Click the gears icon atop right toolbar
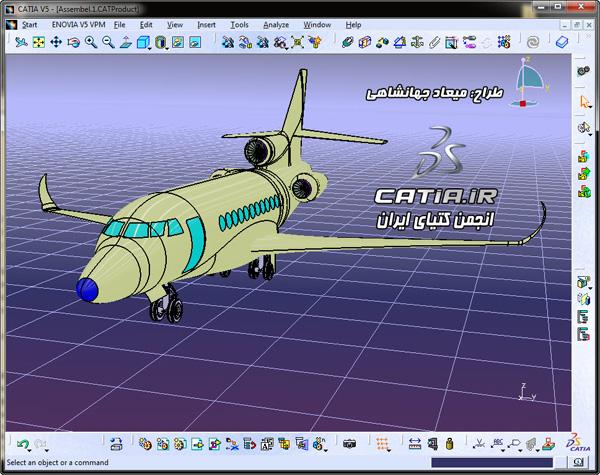Image resolution: width=600 pixels, height=475 pixels. (x=583, y=71)
